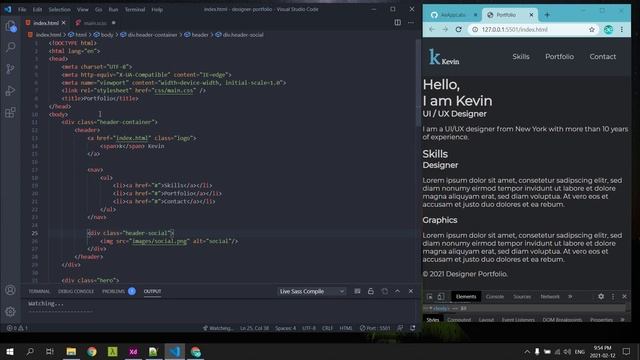The height and width of the screenshot is (360, 640).
Task: Open the Selection menu
Action: tap(60, 9)
